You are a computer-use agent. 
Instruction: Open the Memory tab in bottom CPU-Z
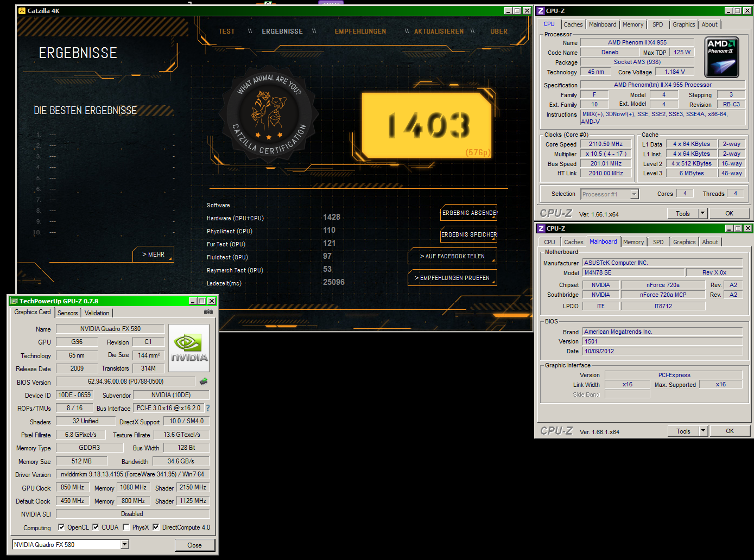click(633, 242)
